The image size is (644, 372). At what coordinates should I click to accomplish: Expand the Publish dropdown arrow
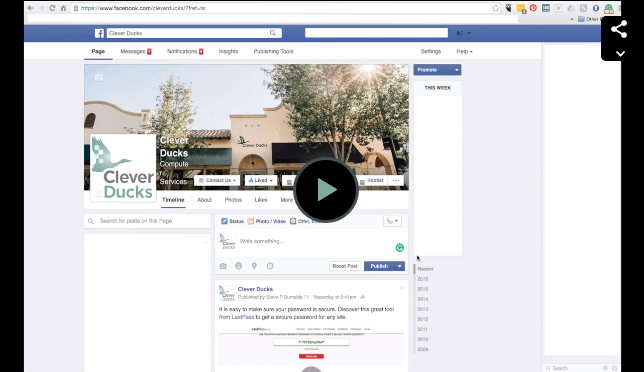tap(400, 266)
